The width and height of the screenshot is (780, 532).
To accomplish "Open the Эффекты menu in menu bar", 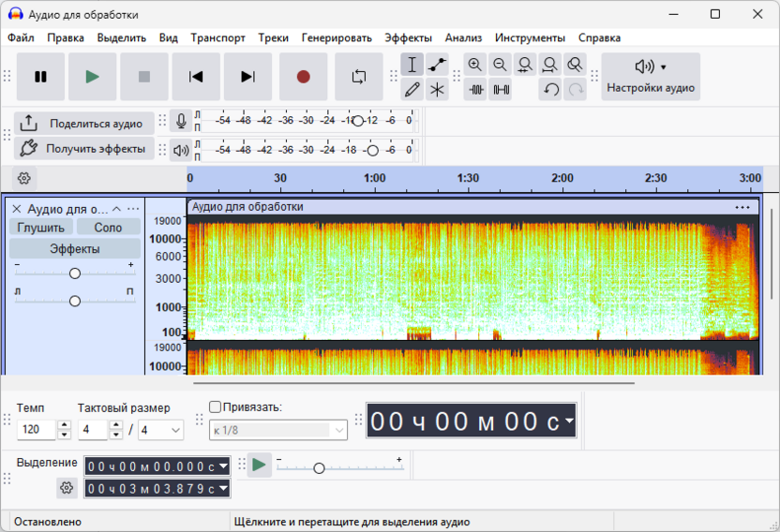I will (x=409, y=37).
